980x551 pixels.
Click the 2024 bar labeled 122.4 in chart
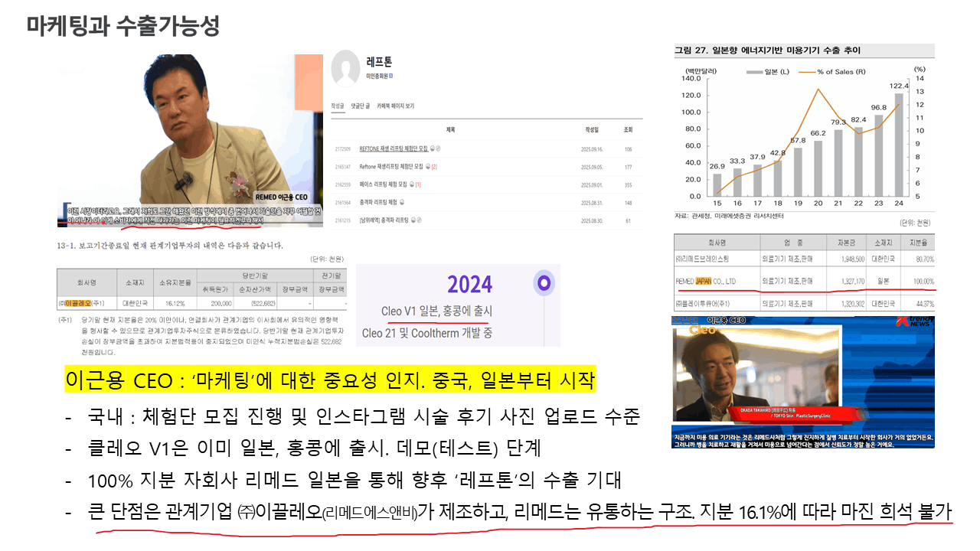click(898, 145)
